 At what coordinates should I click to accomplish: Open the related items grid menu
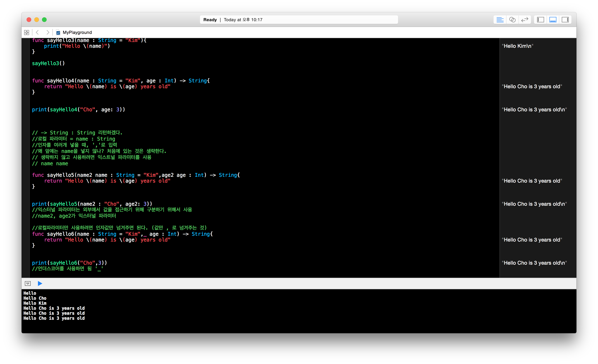coord(26,32)
